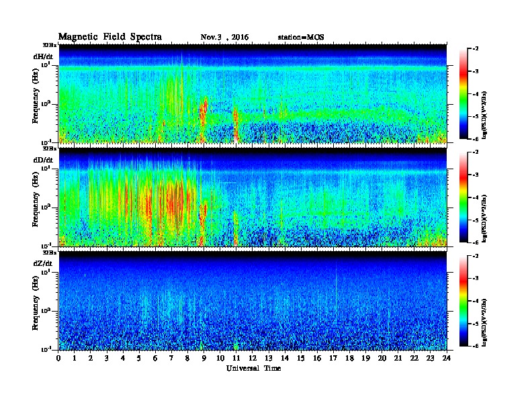Click the "Magnetic Field Spectra" plot title

click(110, 38)
